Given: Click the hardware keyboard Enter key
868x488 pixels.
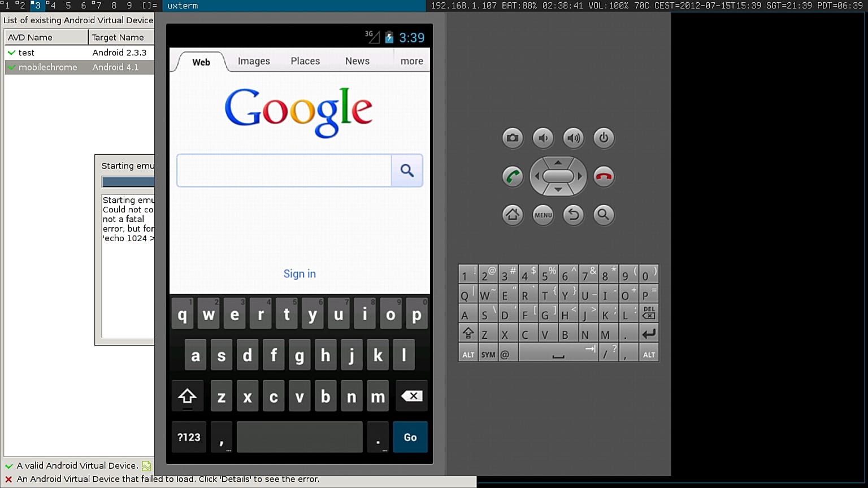Looking at the screenshot, I should 649,333.
